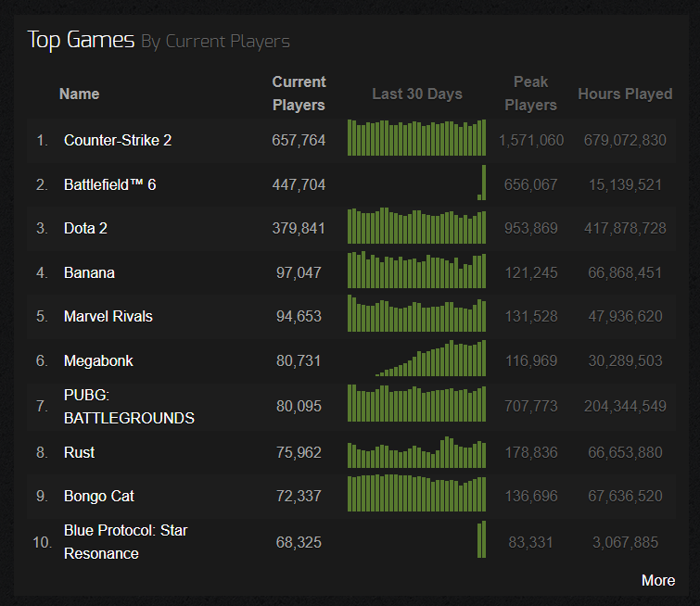Click peak players value 116,969
Screen dimensions: 700x606
click(531, 360)
